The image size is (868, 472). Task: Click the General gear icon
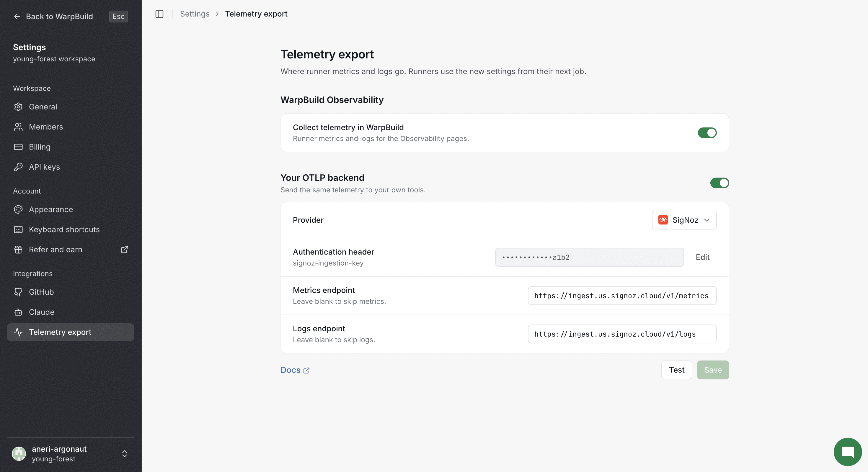coord(18,107)
